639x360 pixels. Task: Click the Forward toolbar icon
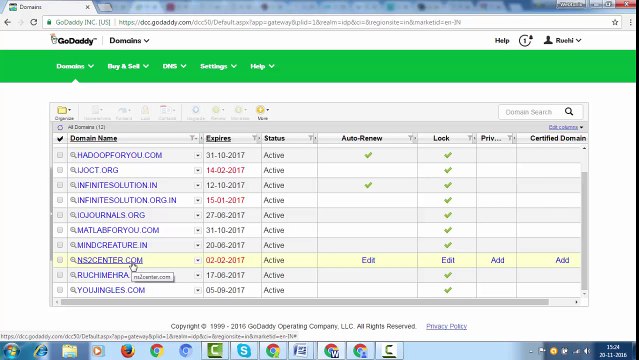(123, 112)
